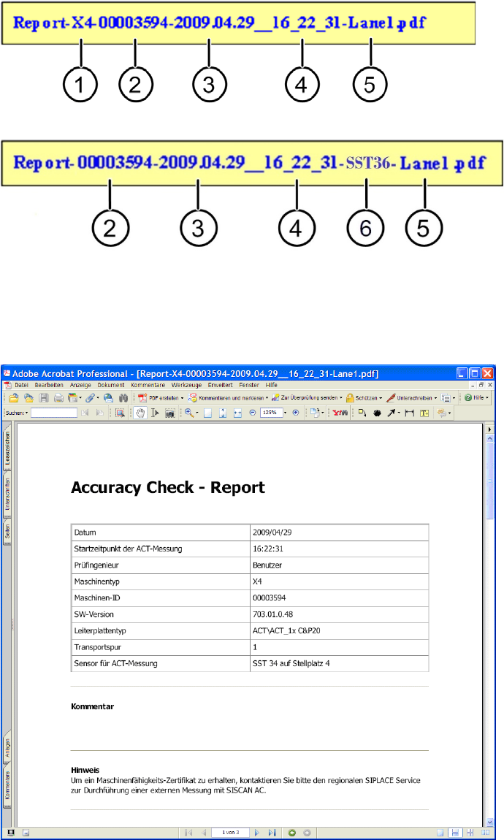
Task: Open the Seiten side tab
Action: point(7,531)
